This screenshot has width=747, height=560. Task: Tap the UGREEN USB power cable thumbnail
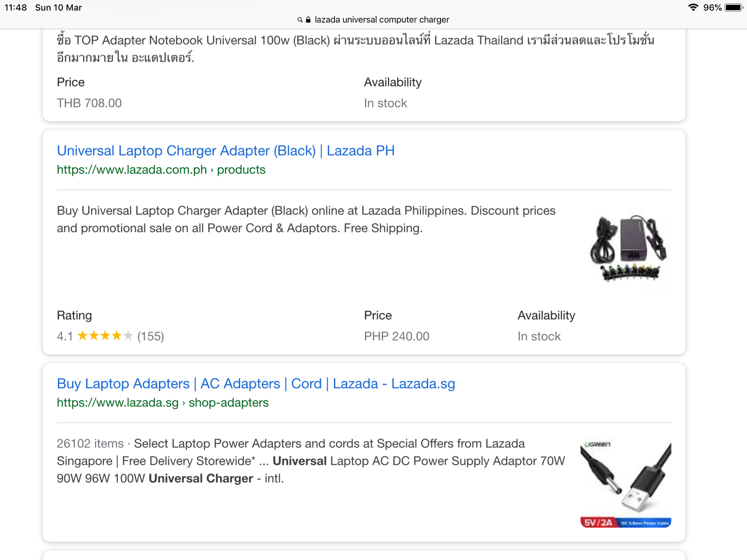click(x=626, y=484)
